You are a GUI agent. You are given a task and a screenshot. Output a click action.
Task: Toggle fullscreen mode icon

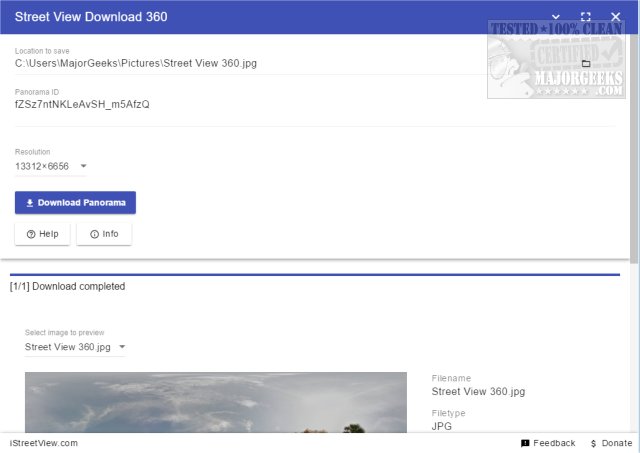[x=586, y=17]
